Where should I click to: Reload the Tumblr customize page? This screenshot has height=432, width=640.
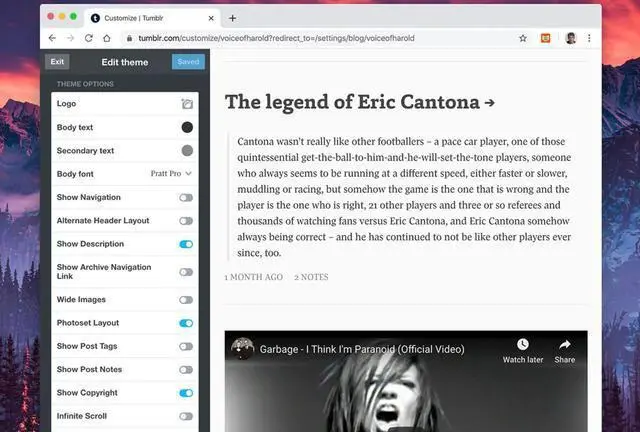click(x=89, y=38)
